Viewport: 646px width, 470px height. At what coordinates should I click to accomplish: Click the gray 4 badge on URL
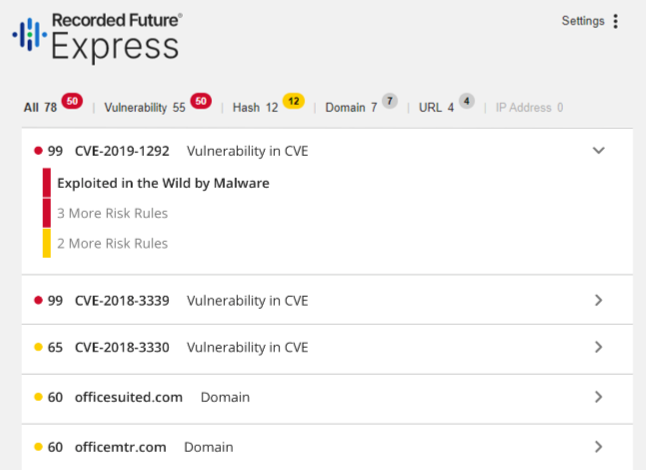click(x=466, y=101)
